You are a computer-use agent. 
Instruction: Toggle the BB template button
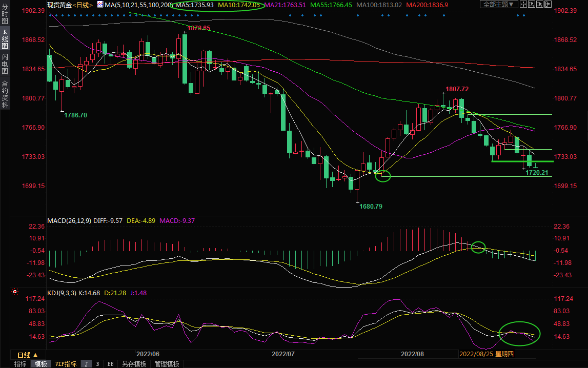[110, 364]
